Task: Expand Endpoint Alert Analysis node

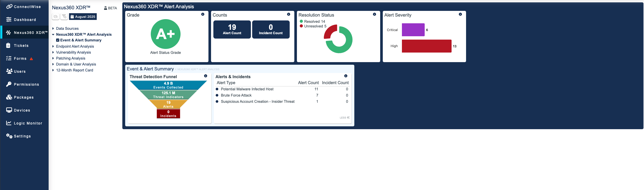Action: coord(53,46)
